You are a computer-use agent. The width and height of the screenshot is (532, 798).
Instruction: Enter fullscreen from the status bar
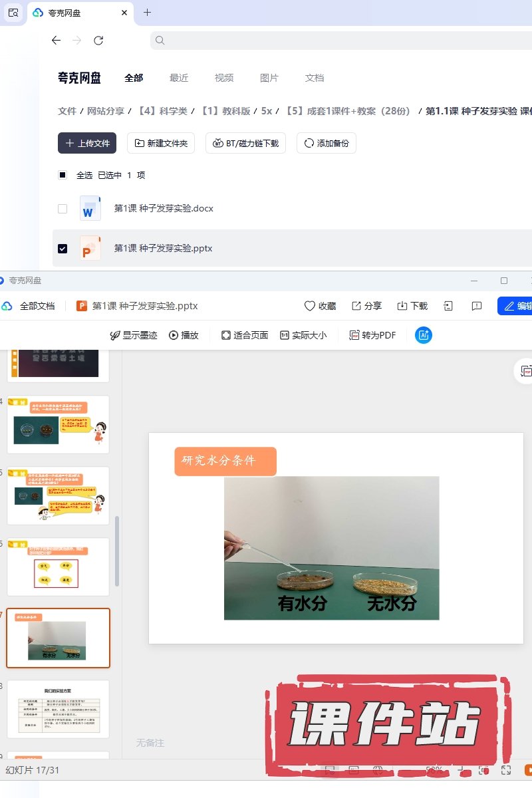506,770
